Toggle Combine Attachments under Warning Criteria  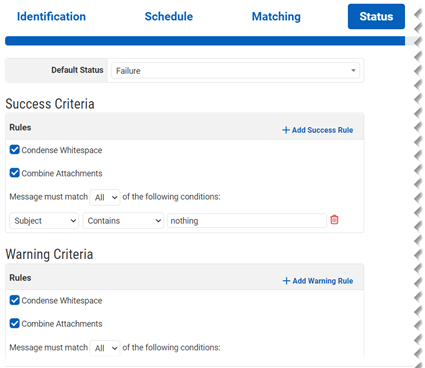pyautogui.click(x=14, y=323)
